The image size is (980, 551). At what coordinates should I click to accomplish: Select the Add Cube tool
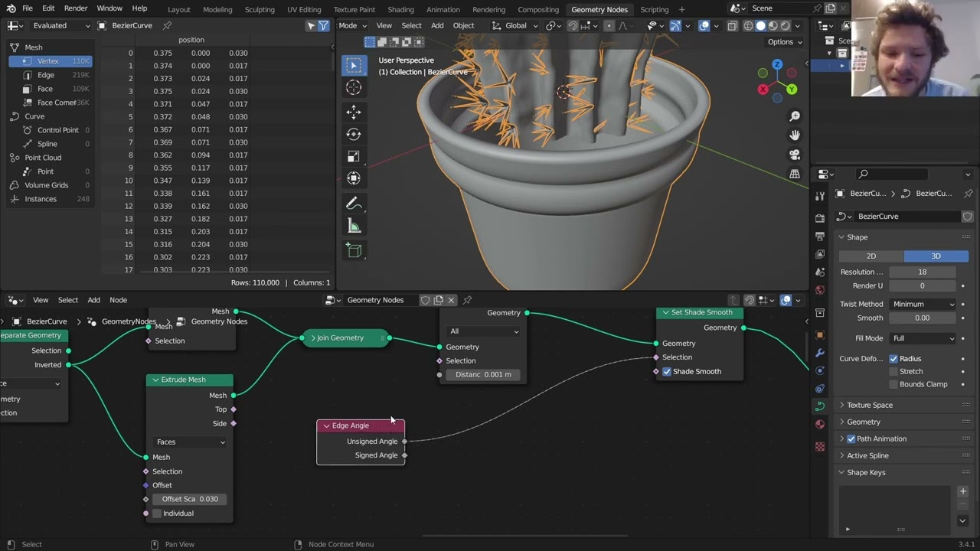click(354, 250)
